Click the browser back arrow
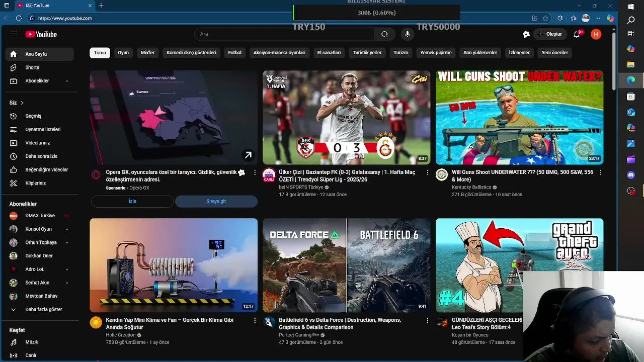Viewport: 644px width, 362px height. tap(7, 18)
